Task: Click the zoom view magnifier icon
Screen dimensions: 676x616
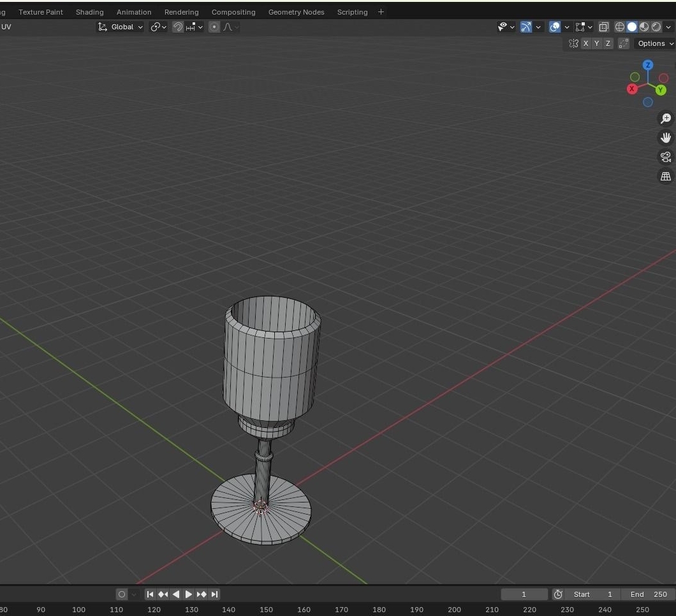Action: [666, 118]
